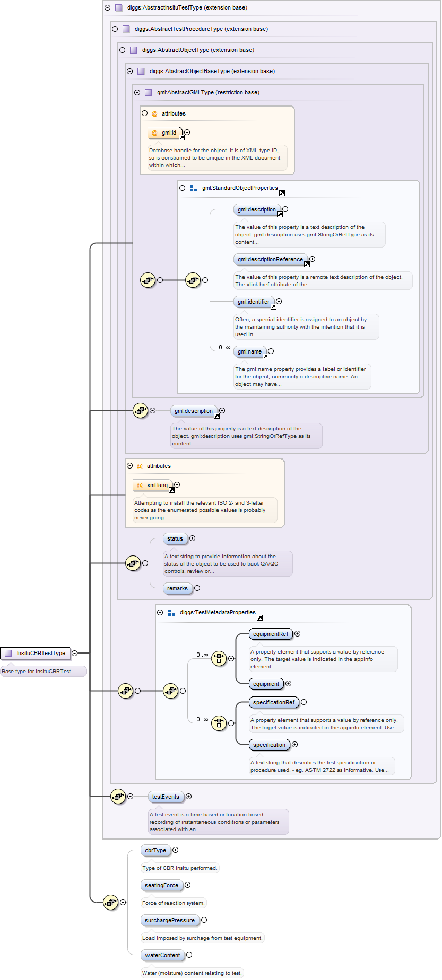Click the sequence compositor icon before testEvents

(118, 796)
